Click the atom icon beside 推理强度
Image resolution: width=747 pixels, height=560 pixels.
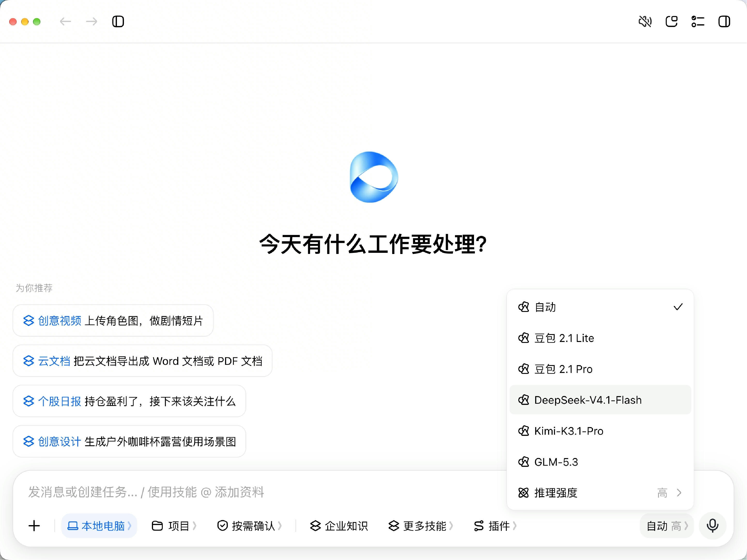(x=523, y=493)
